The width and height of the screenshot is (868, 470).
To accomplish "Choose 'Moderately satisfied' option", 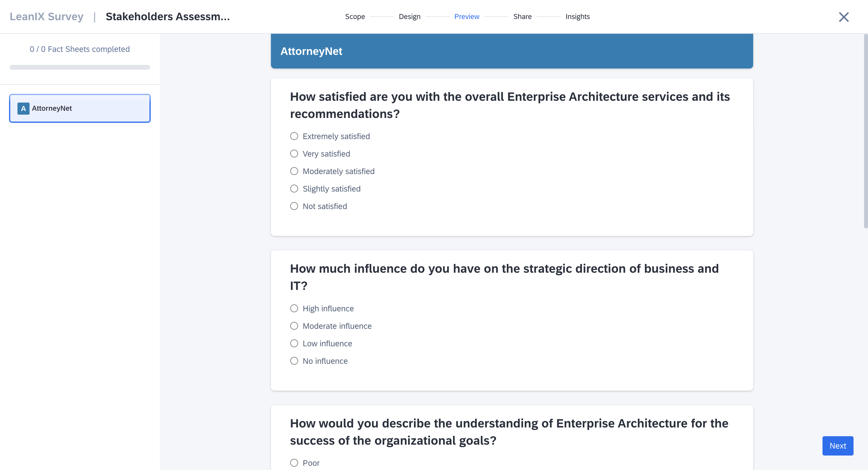I will pyautogui.click(x=294, y=171).
